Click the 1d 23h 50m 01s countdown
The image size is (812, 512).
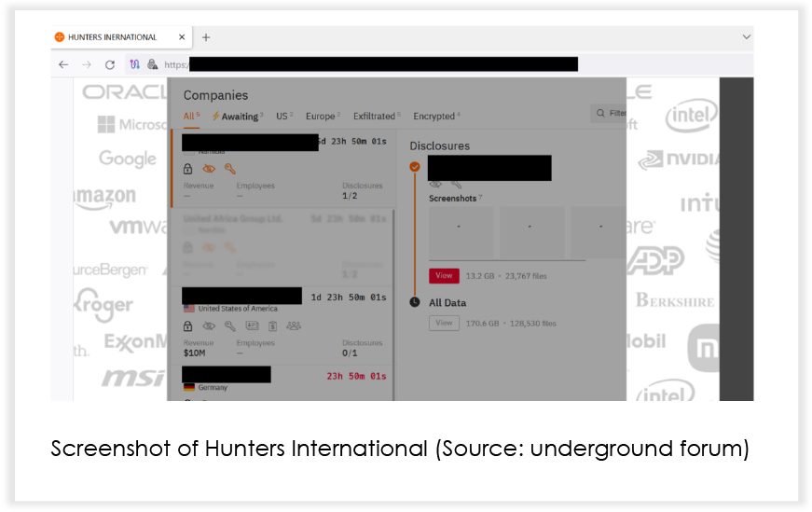(x=349, y=298)
